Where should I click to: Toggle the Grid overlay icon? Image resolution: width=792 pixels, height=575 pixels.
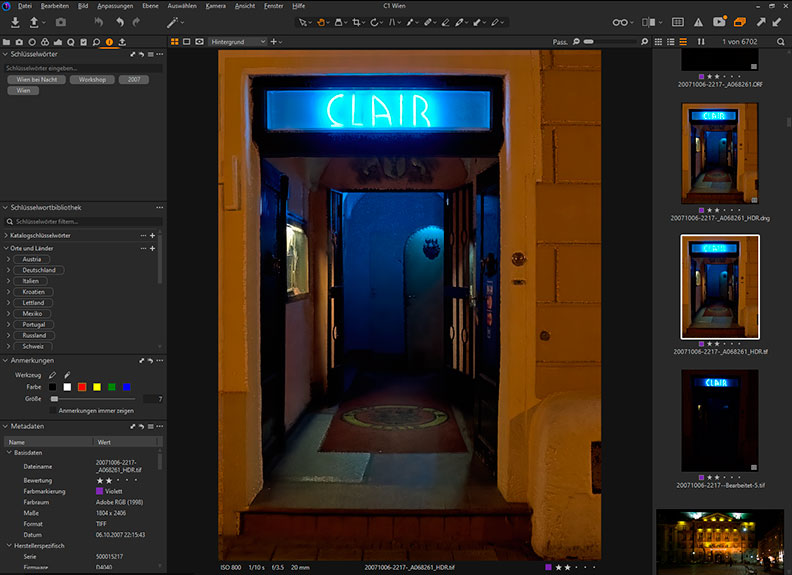[678, 22]
